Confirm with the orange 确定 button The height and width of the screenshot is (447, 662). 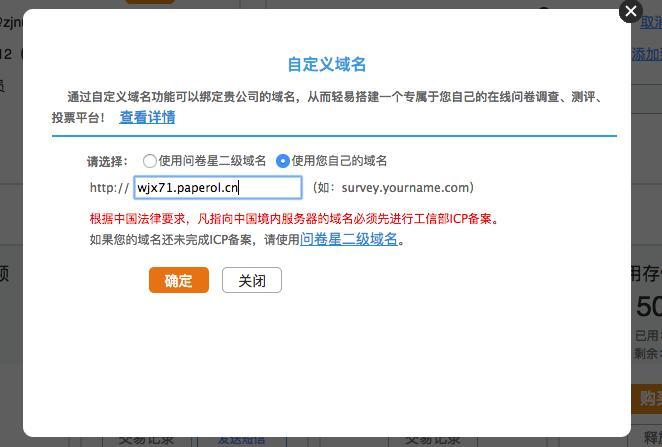tap(179, 280)
